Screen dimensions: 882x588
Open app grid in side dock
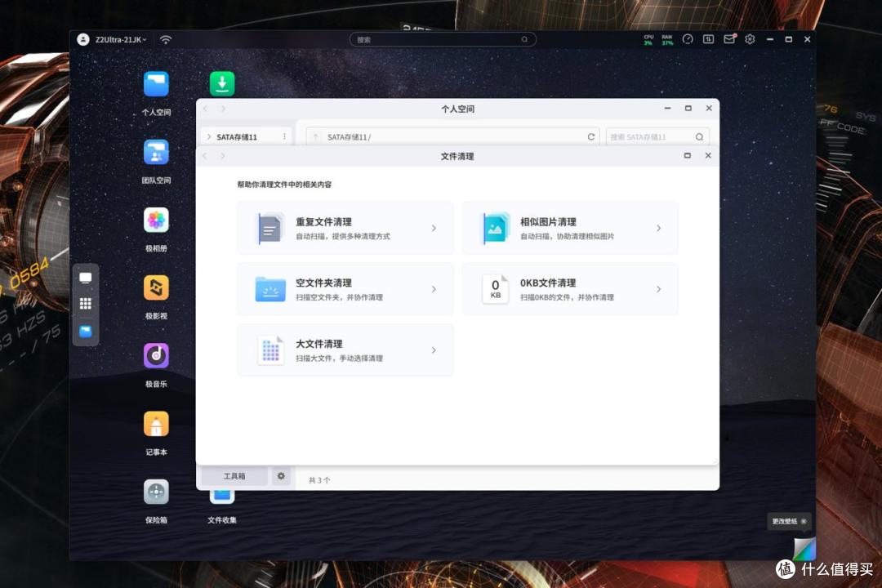[x=86, y=304]
